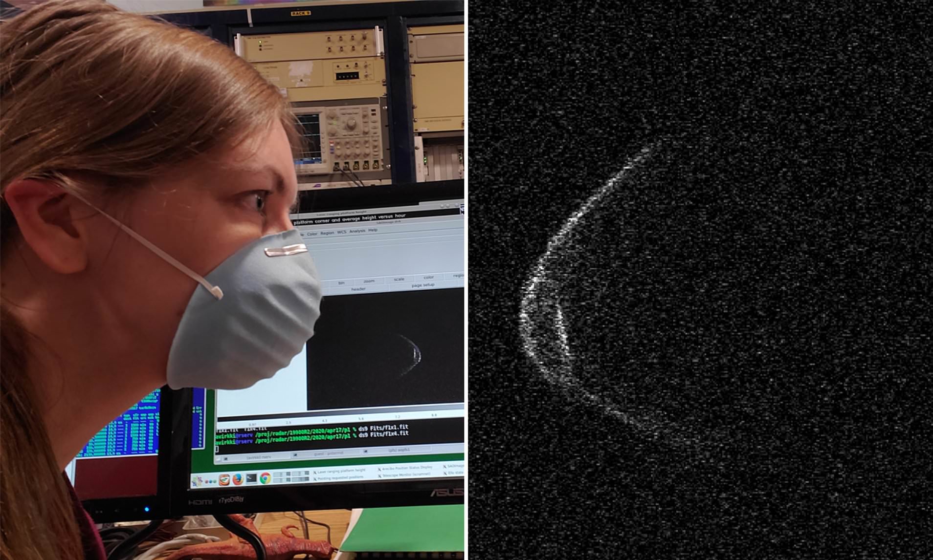Open the Analysis menu in ds9

(357, 231)
